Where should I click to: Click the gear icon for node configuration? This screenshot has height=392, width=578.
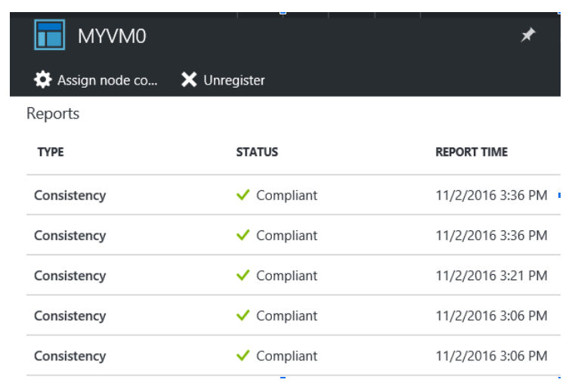click(43, 80)
